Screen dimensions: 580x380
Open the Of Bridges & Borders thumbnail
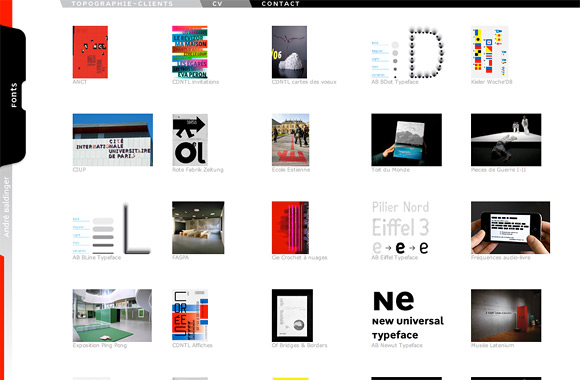292,315
